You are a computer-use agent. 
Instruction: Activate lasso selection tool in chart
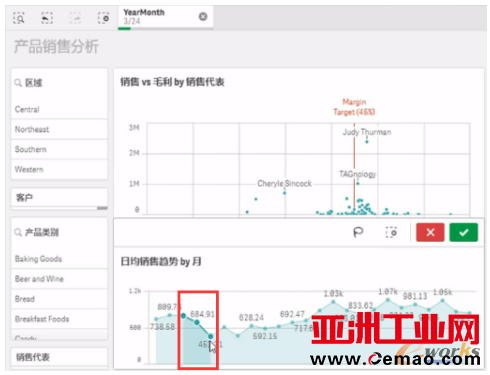(x=358, y=232)
